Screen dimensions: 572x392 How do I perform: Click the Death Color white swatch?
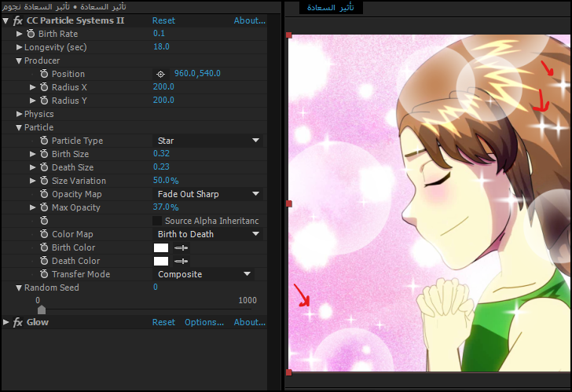(x=161, y=261)
